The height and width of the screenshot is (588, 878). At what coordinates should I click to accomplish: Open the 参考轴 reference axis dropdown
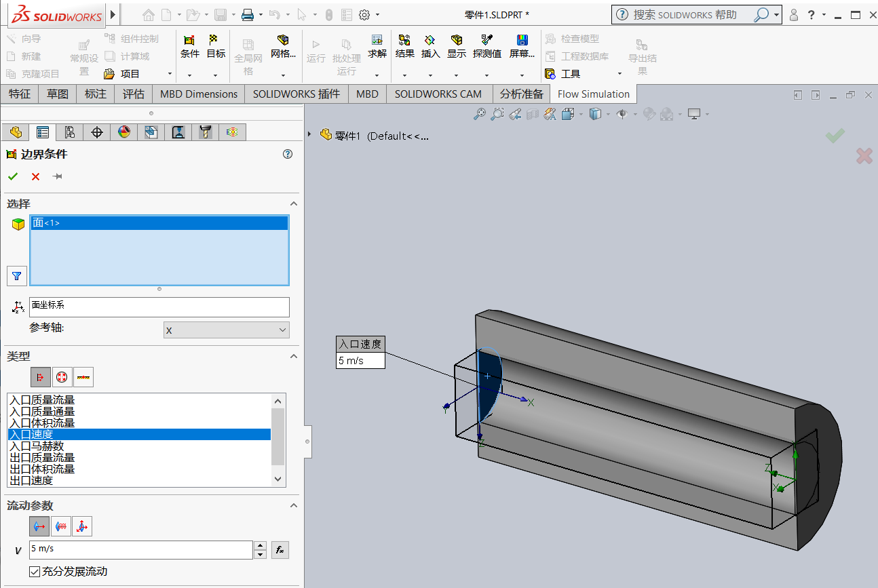pyautogui.click(x=227, y=330)
